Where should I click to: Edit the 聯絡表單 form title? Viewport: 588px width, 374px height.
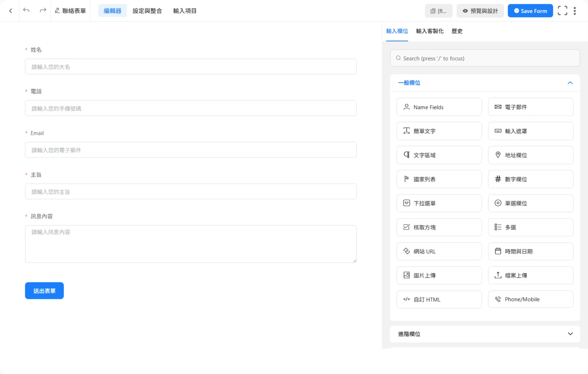click(x=70, y=11)
